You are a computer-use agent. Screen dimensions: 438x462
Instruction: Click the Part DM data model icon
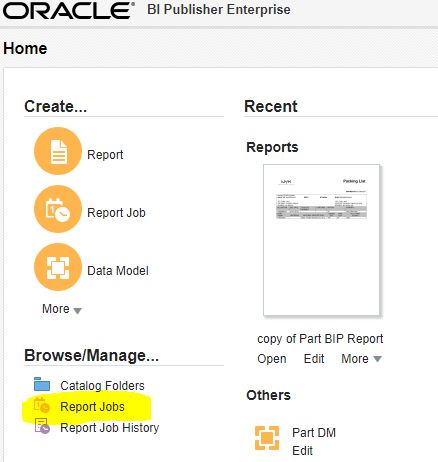[267, 438]
